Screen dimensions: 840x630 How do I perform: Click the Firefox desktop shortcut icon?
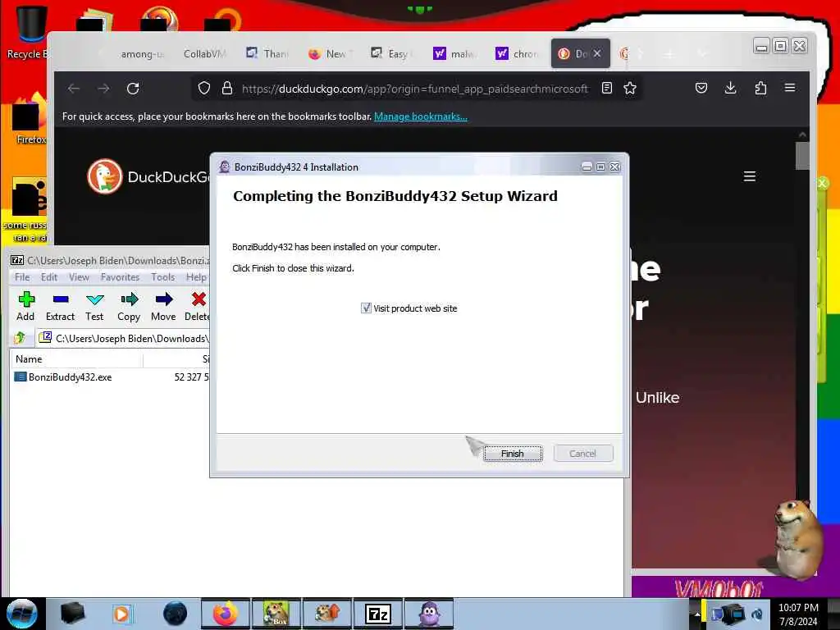[x=30, y=119]
